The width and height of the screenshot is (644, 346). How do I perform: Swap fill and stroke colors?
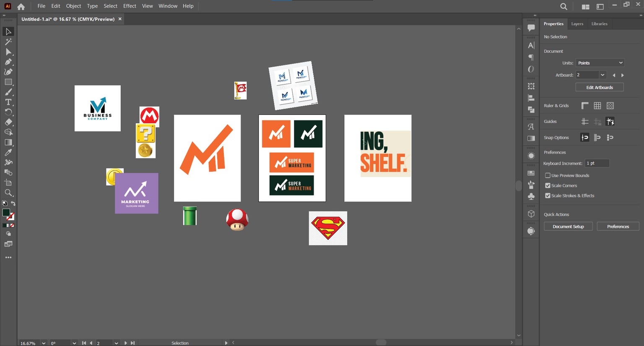[13, 203]
